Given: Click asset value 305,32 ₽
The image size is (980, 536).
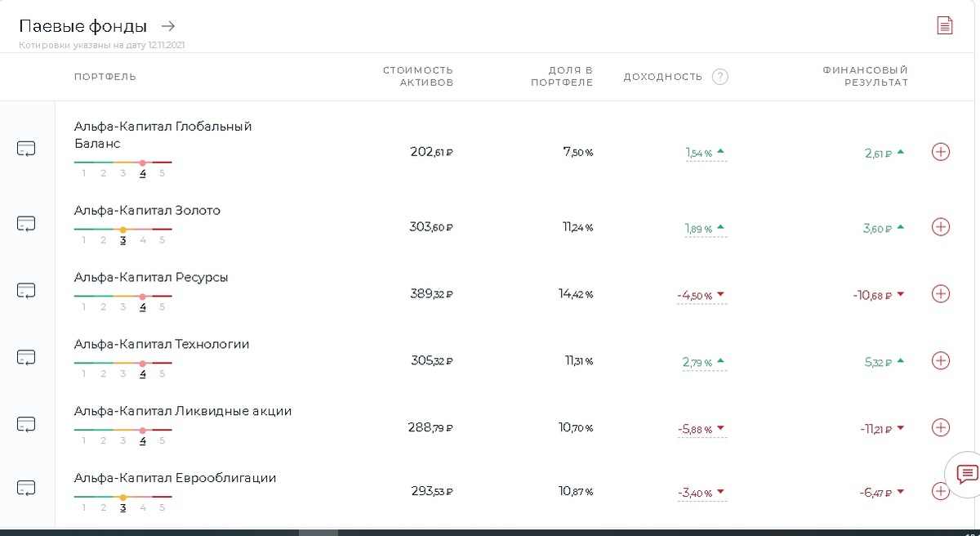Looking at the screenshot, I should tap(431, 361).
